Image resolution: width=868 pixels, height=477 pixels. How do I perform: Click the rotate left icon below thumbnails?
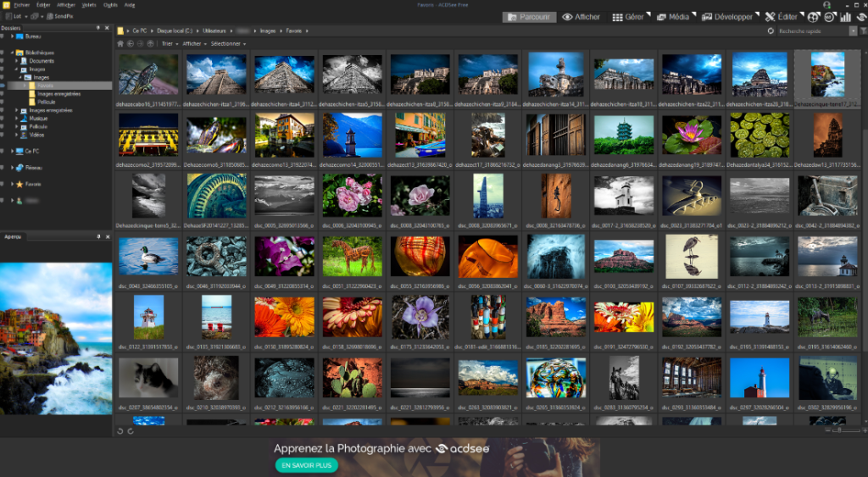120,431
